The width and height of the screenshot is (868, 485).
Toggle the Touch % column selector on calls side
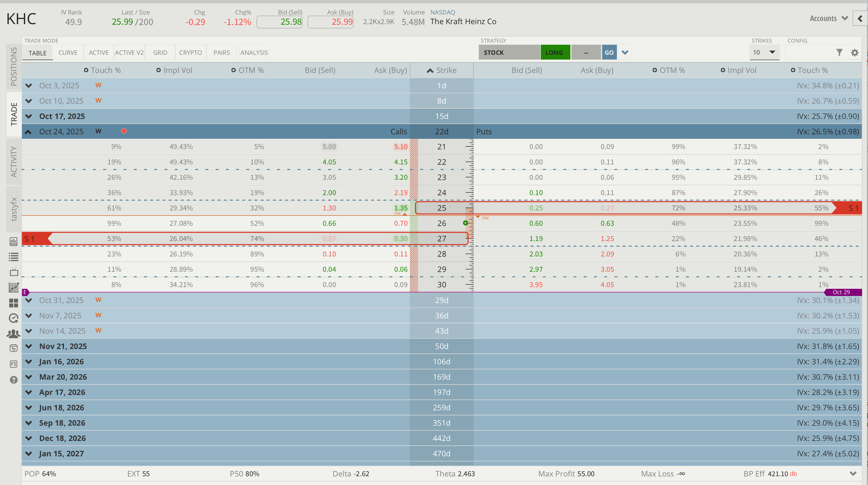pos(86,70)
